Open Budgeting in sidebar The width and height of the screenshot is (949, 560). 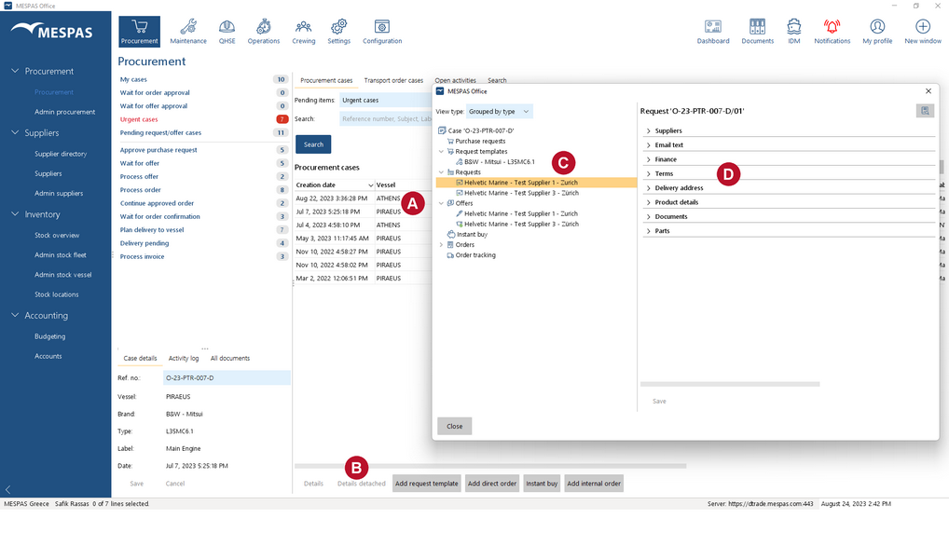(x=49, y=336)
